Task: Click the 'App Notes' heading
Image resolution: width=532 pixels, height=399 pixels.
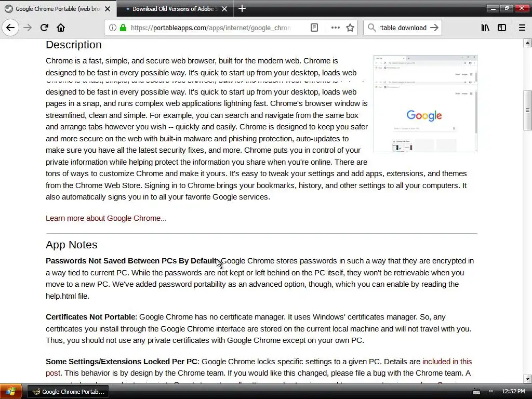Action: click(x=72, y=245)
